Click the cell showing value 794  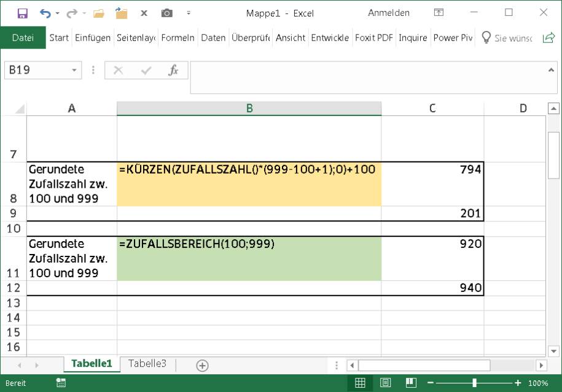pos(432,184)
